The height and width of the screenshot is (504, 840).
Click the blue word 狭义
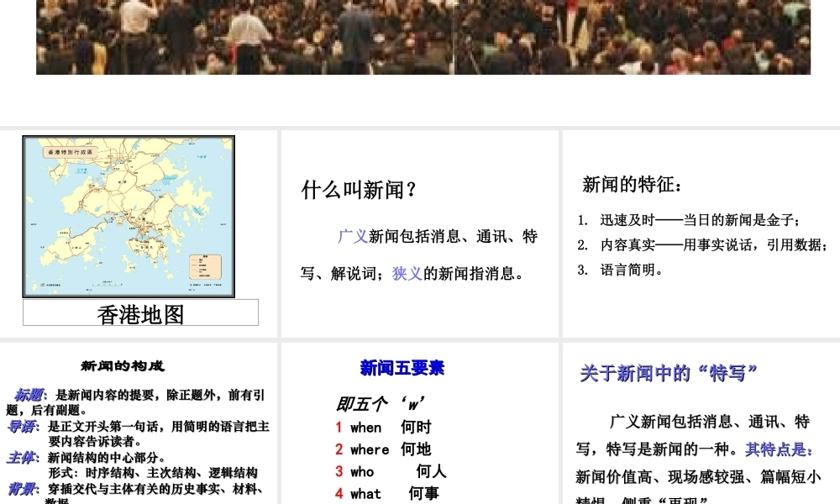pos(407,273)
